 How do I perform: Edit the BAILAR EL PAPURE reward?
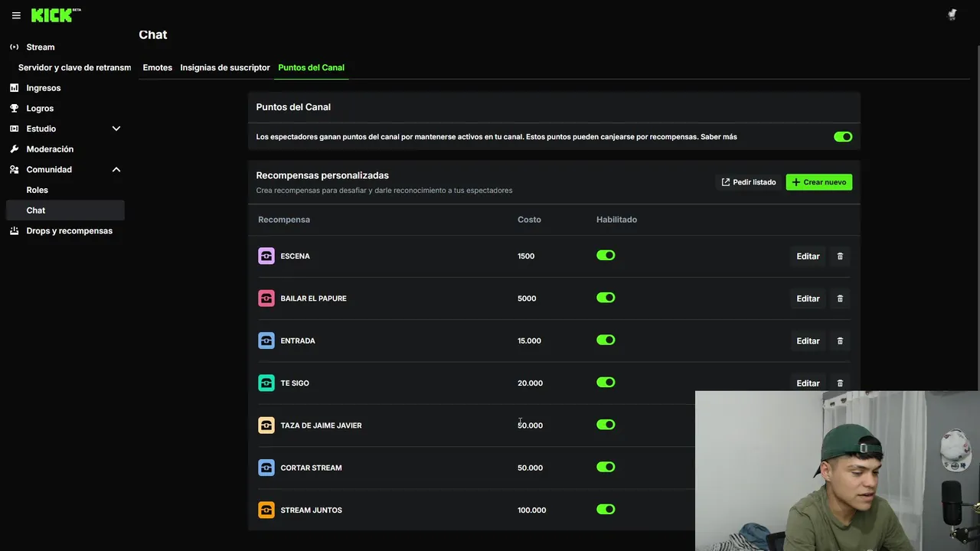(x=808, y=298)
